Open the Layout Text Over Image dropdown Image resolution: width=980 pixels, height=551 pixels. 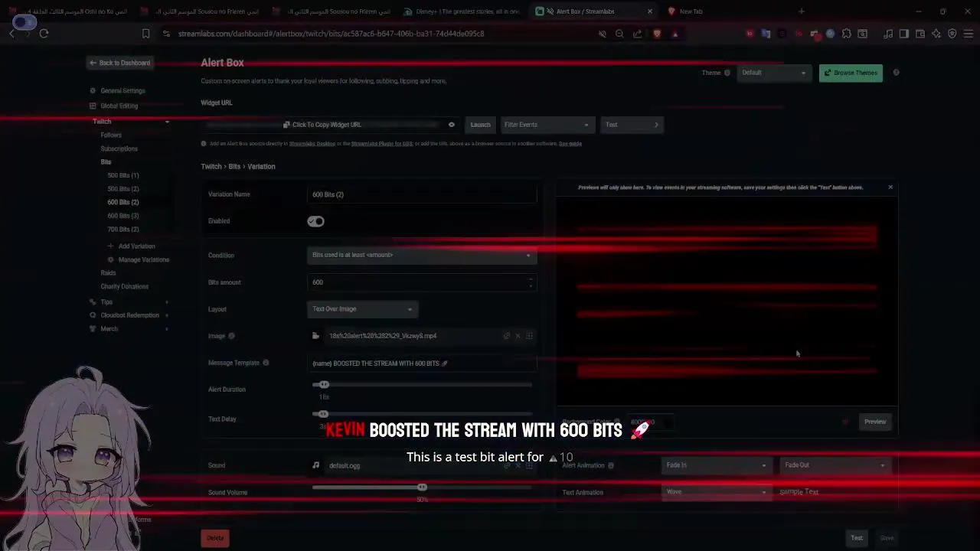tap(362, 309)
